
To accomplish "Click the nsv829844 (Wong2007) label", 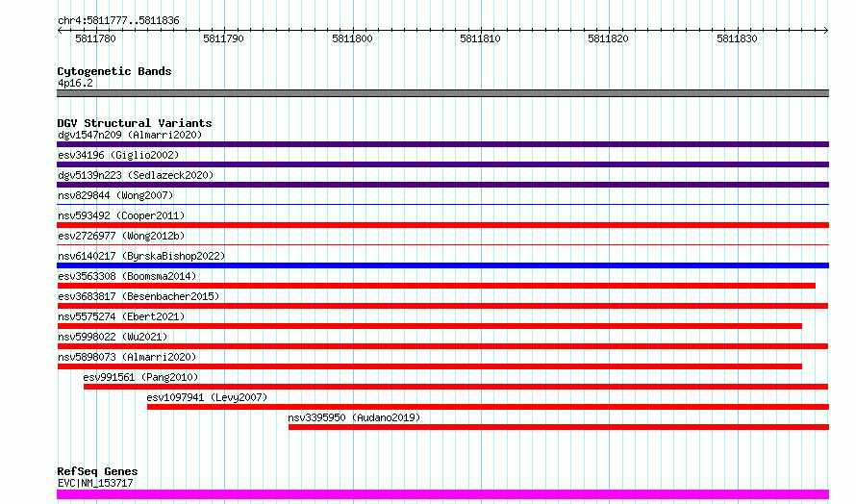I will coord(115,195).
